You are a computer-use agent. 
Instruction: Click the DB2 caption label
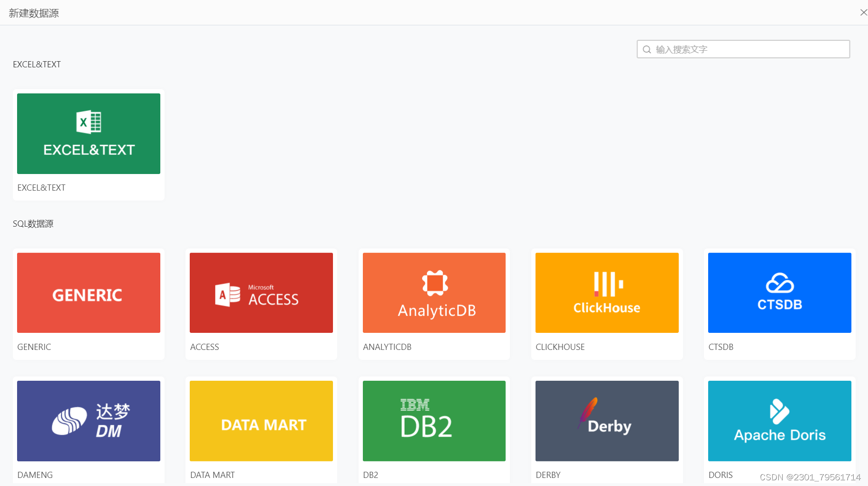click(x=370, y=475)
